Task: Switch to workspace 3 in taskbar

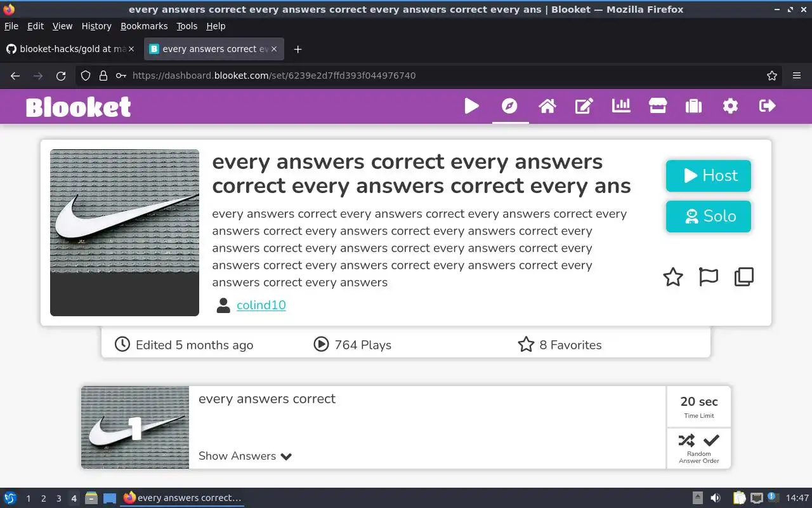Action: point(58,498)
